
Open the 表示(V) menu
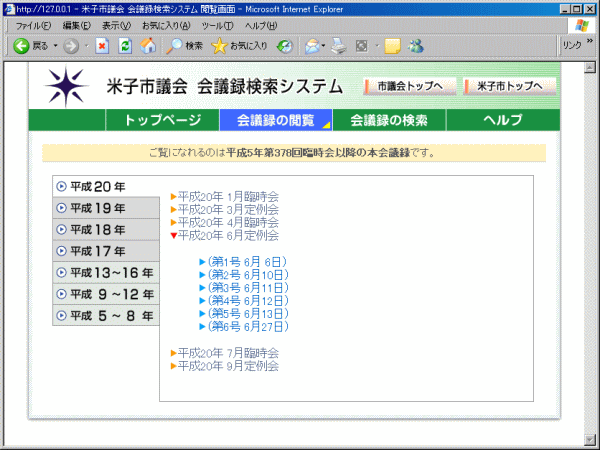[x=116, y=26]
